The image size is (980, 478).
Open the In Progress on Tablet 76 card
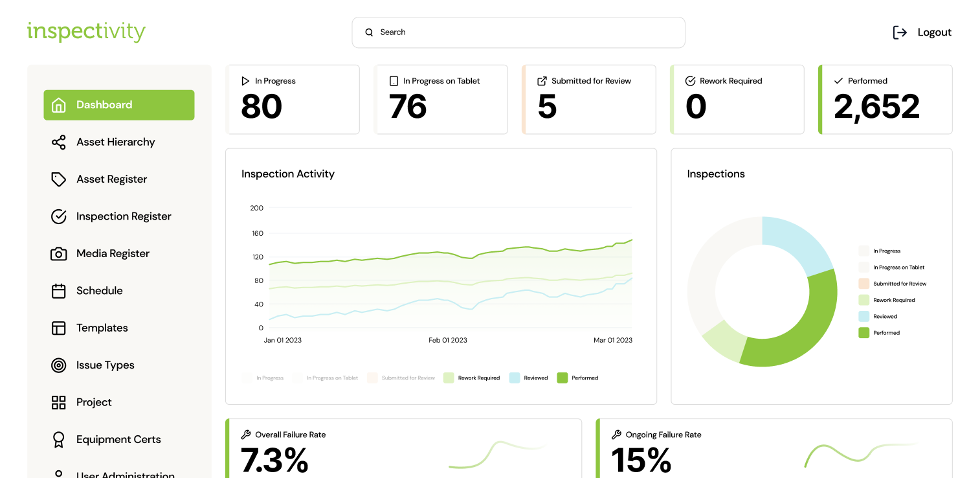pos(441,100)
